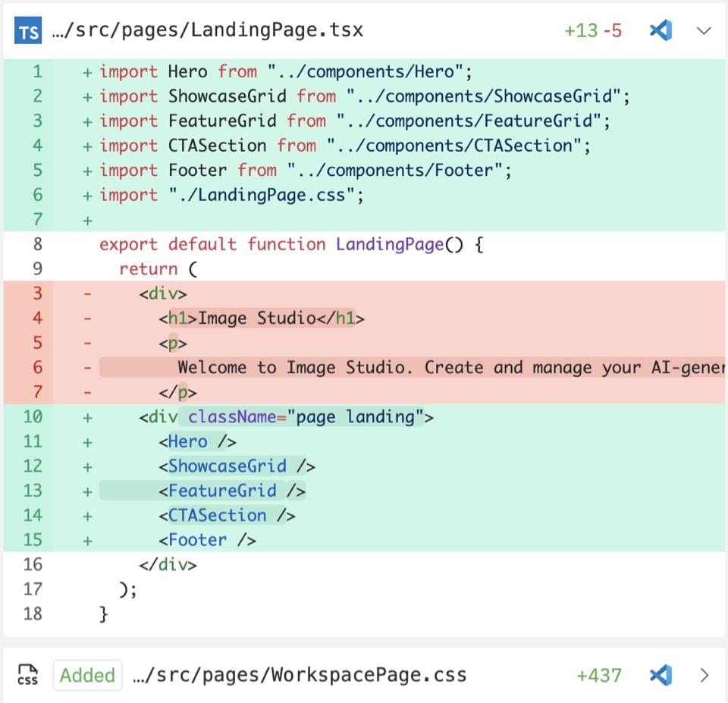This screenshot has width=728, height=703.
Task: Toggle the Added badge on WorkspacePage.css
Action: click(x=87, y=675)
